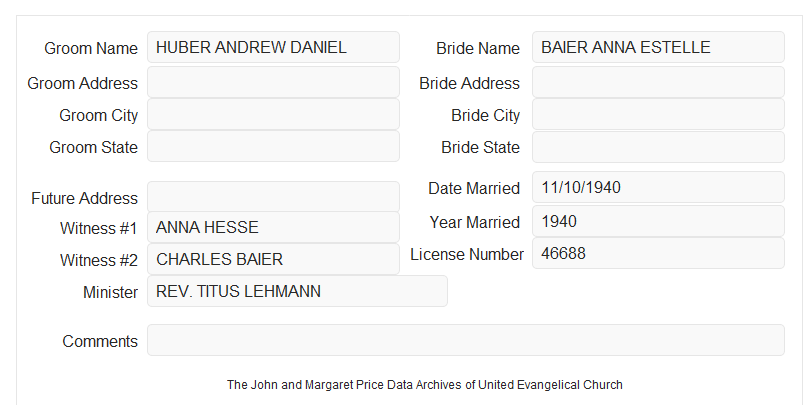Select the Minister field REV. TITUS LEHMANN

297,291
